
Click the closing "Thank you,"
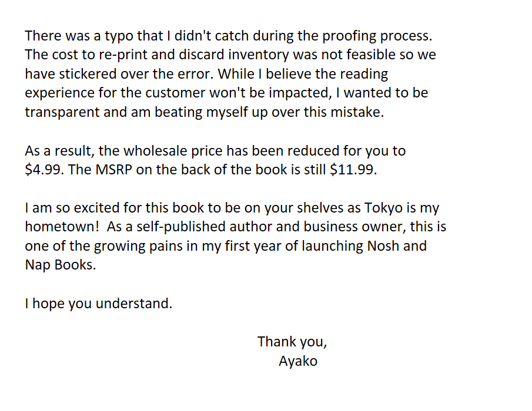tap(292, 342)
